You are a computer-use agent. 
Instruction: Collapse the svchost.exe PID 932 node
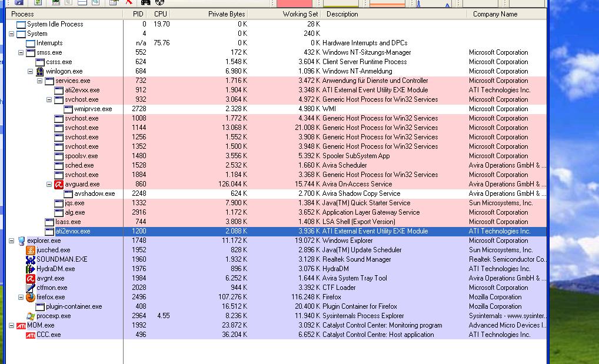(x=49, y=99)
